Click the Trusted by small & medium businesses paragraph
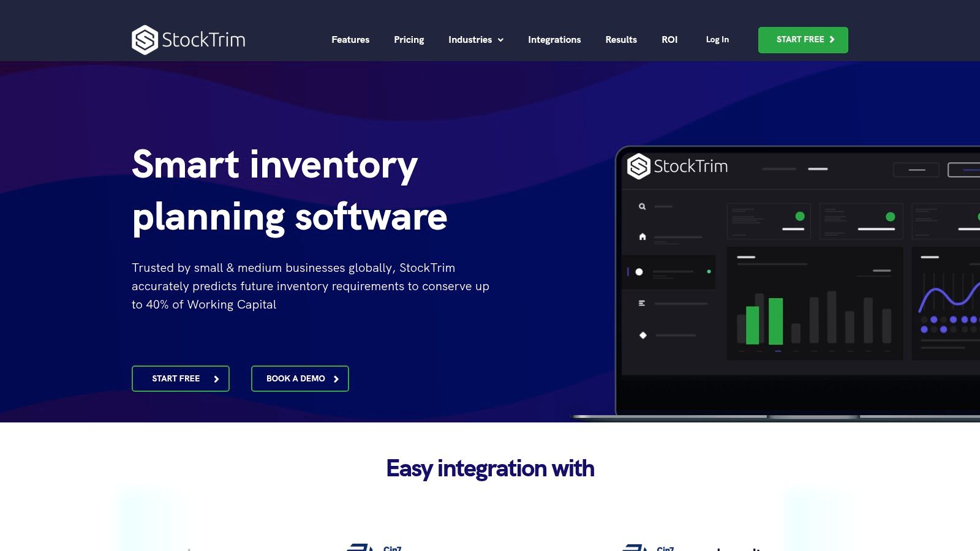This screenshot has height=551, width=980. (311, 286)
